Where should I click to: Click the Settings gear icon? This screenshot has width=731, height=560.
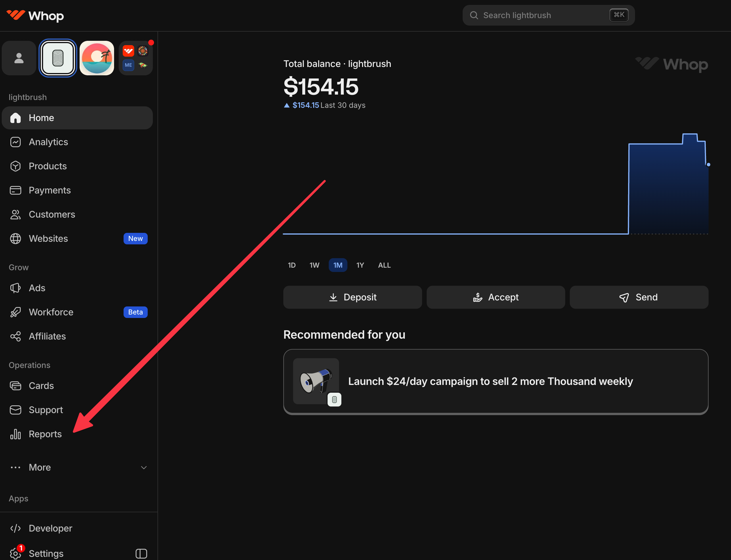coord(15,553)
